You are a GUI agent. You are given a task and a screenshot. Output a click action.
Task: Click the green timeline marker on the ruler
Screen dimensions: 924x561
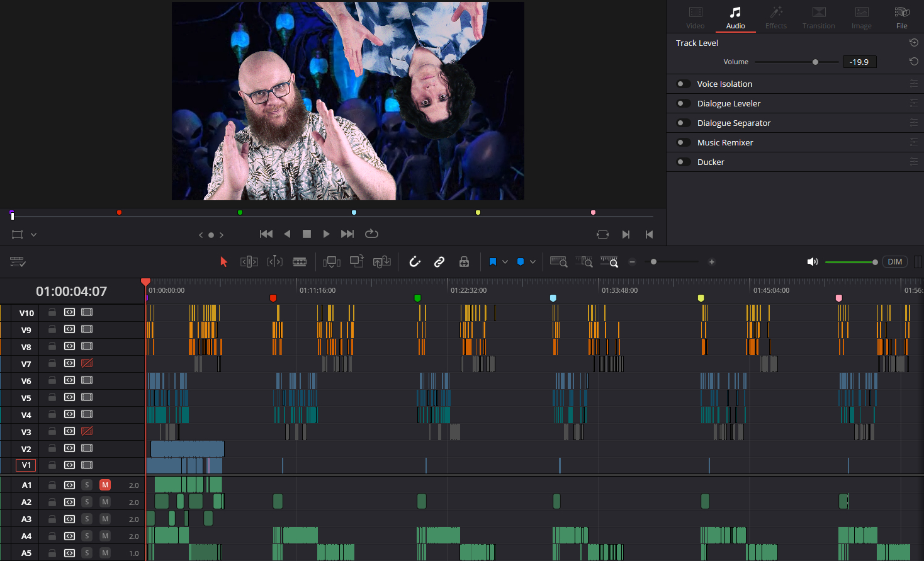[417, 298]
